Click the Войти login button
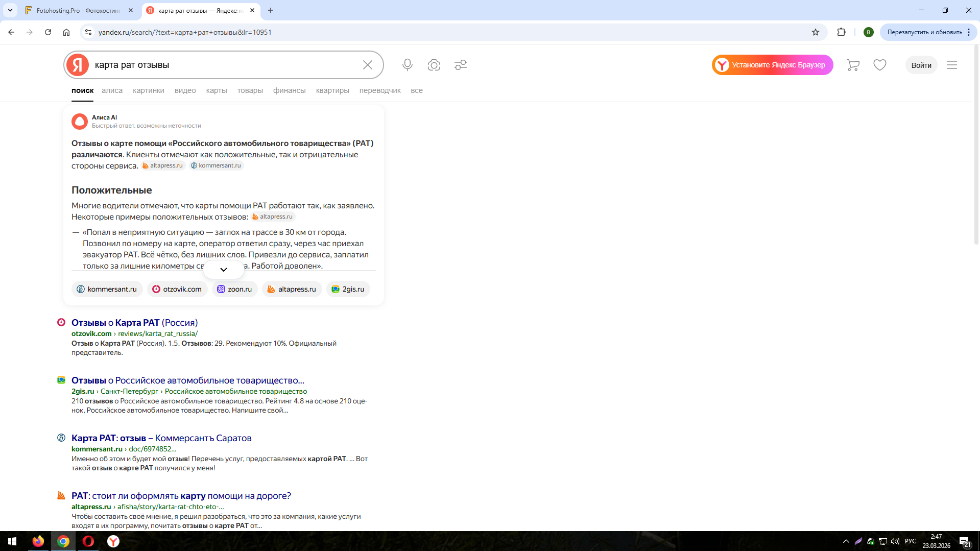This screenshot has height=551, width=980. click(x=921, y=65)
